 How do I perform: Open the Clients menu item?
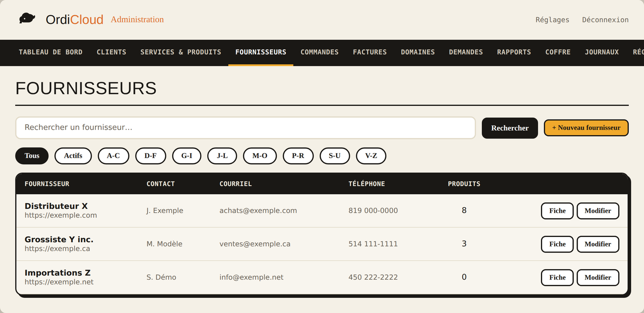pyautogui.click(x=111, y=52)
